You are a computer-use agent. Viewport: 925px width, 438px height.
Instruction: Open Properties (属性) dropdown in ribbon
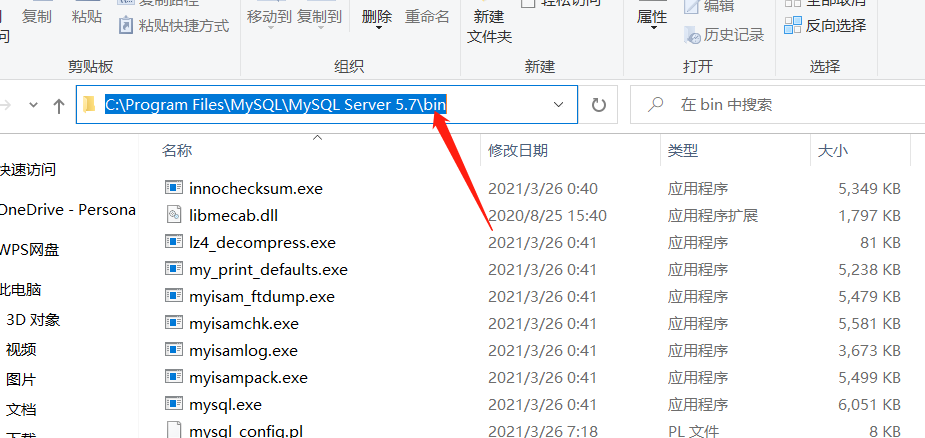(654, 28)
